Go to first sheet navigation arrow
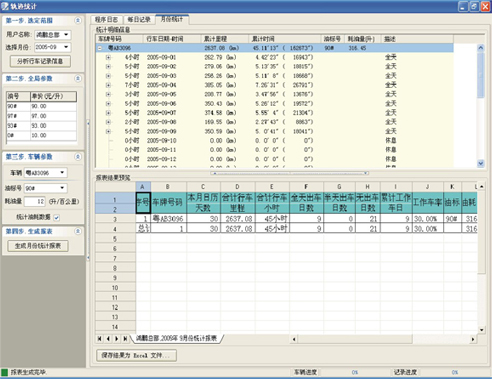This screenshot has width=492, height=379. point(99,339)
